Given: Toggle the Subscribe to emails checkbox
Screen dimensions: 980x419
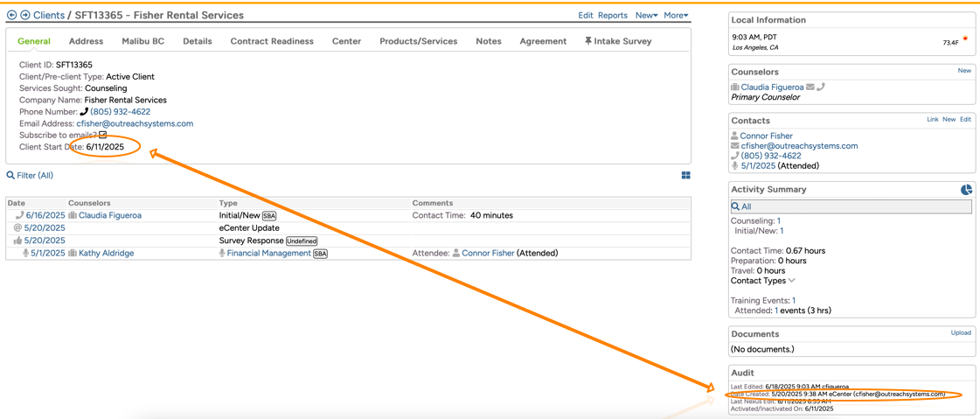Looking at the screenshot, I should pyautogui.click(x=102, y=136).
